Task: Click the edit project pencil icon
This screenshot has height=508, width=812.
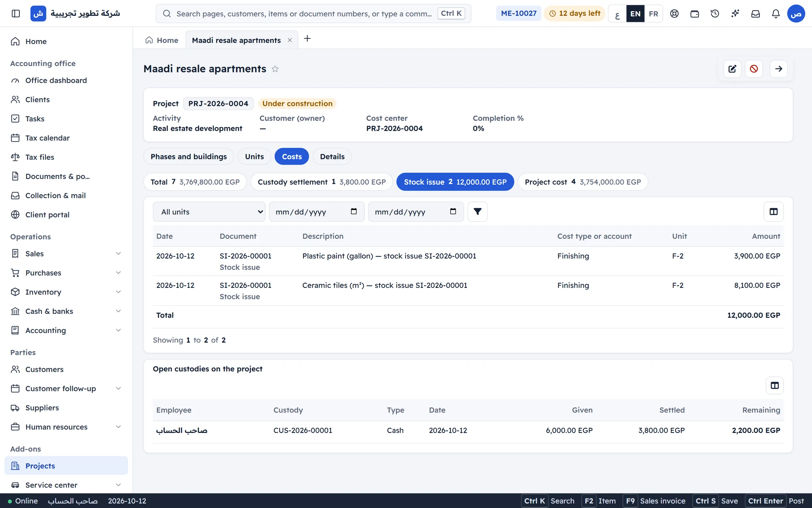Action: 732,69
